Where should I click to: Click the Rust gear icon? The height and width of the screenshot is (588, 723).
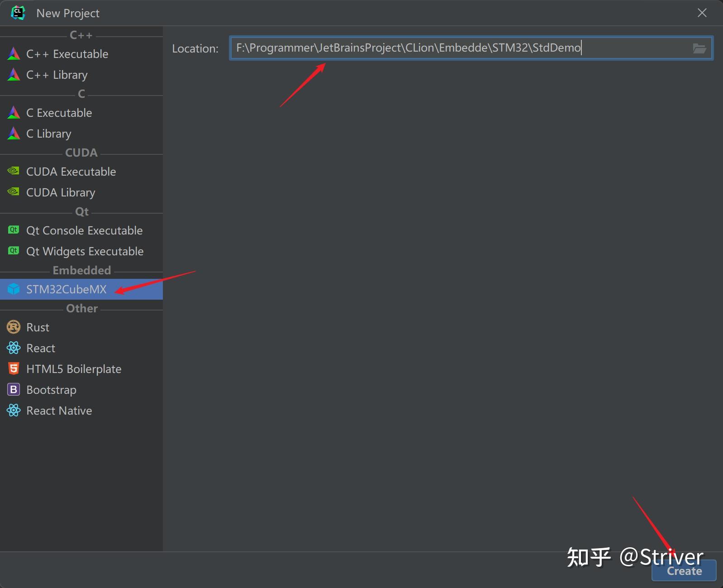coord(14,327)
